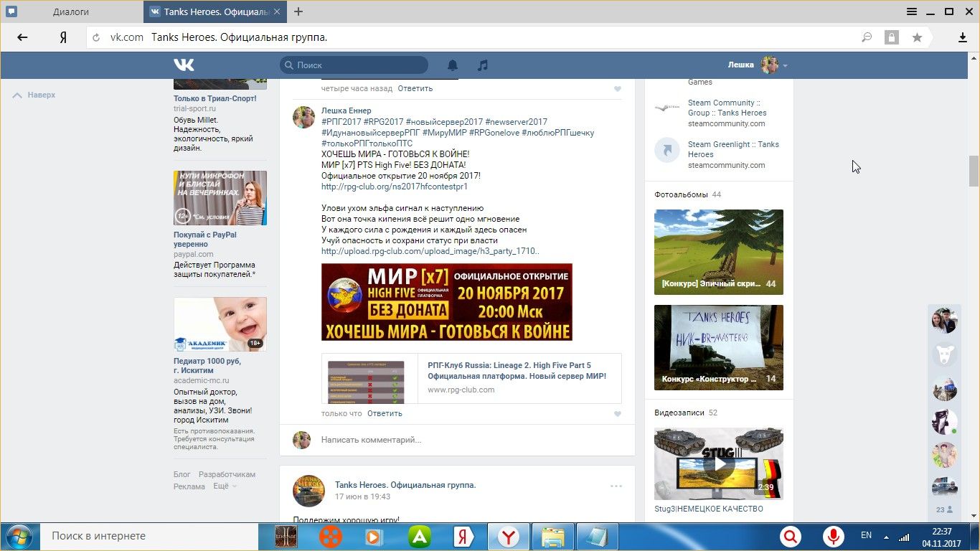Viewport: 980px width, 551px height.
Task: Open Lineage II taskbar icon
Action: pyautogui.click(x=286, y=537)
